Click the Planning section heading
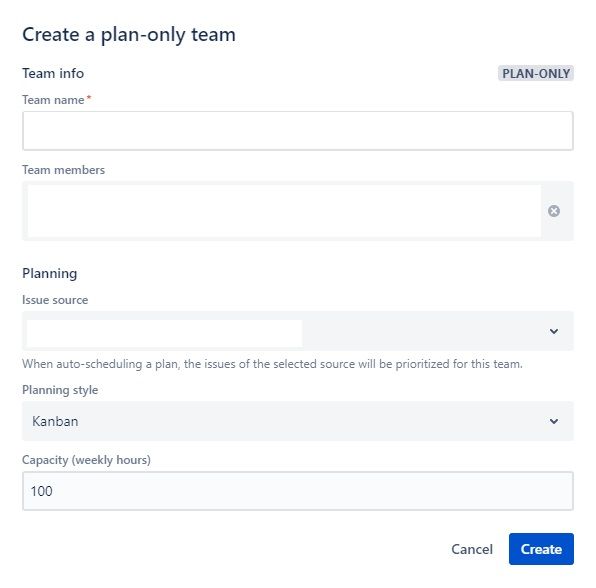This screenshot has width=596, height=588. (x=50, y=274)
